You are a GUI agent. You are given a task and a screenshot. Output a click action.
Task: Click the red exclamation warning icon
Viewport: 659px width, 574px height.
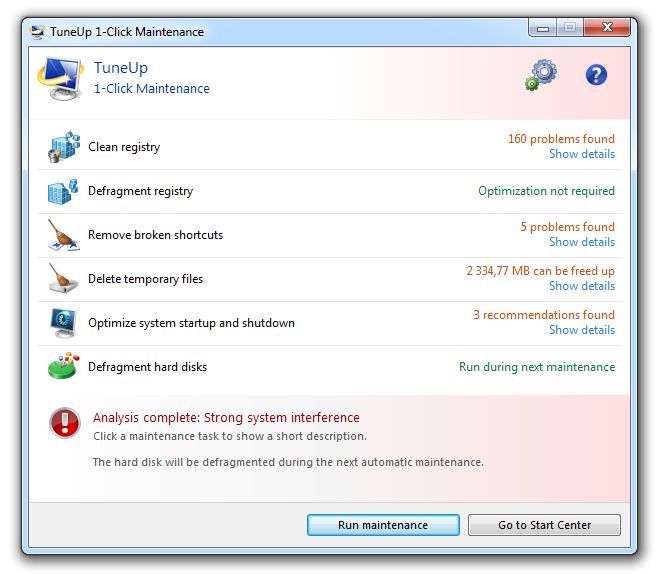(x=65, y=423)
